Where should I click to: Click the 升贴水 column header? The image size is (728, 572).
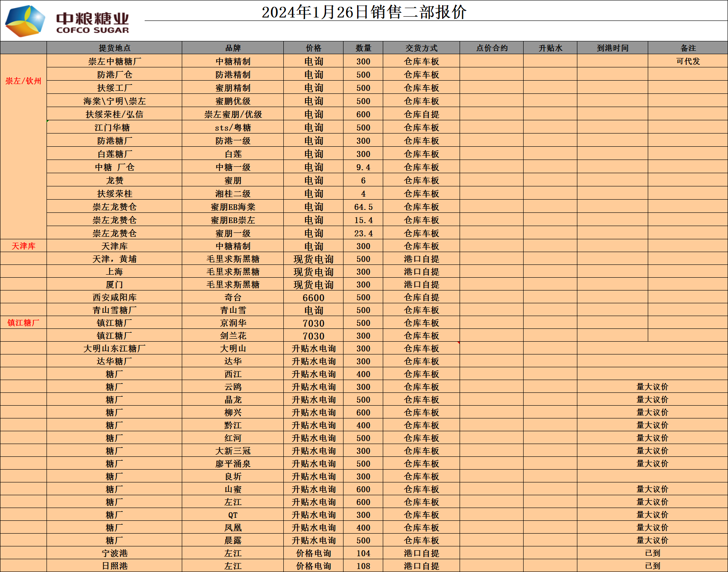click(x=550, y=48)
